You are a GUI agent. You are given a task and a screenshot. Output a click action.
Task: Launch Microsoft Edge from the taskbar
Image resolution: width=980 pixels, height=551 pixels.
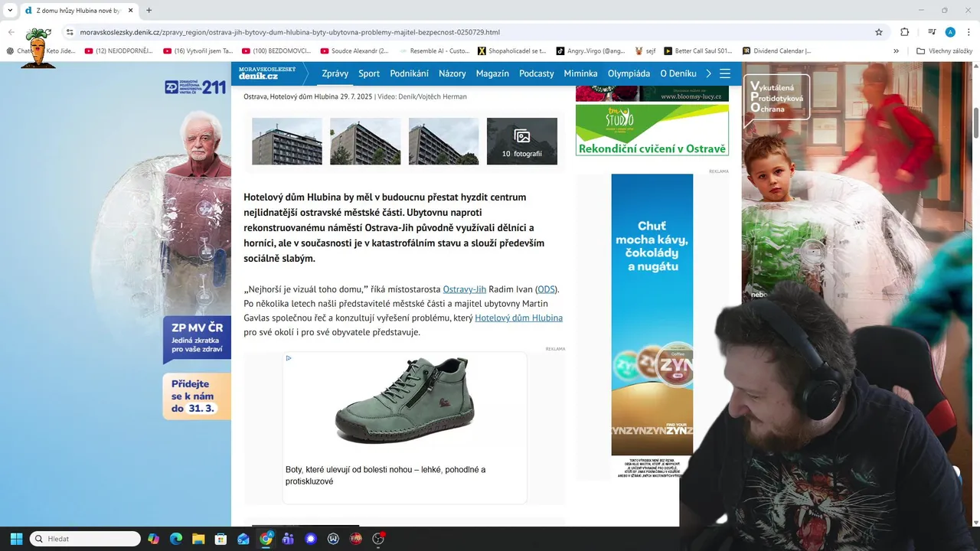tap(176, 539)
